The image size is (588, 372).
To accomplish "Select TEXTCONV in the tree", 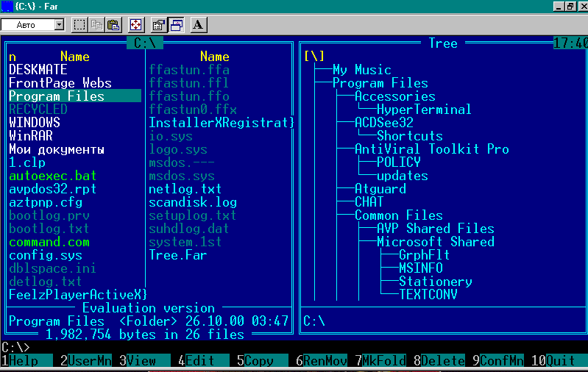I will point(428,295).
